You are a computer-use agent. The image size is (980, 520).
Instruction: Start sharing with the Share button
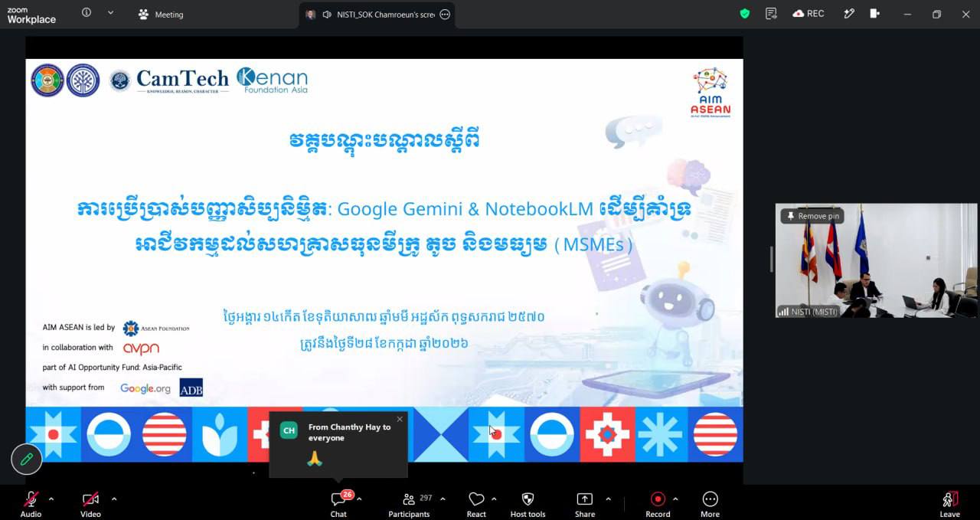tap(585, 504)
